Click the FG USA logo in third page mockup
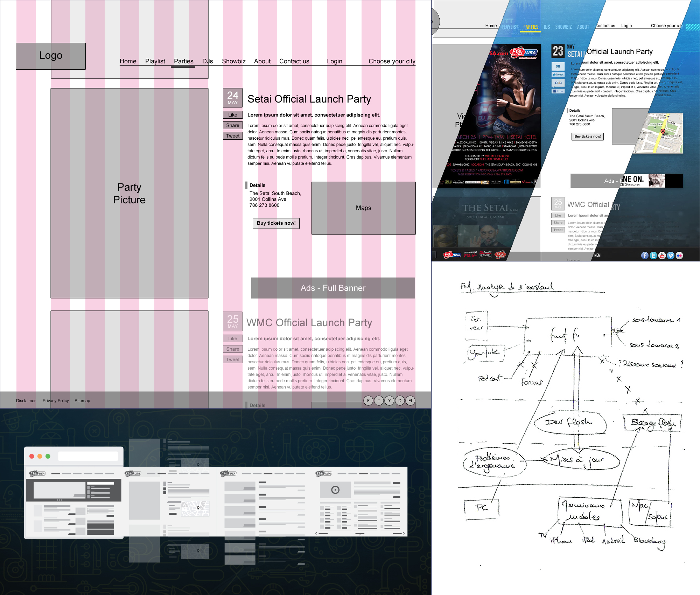 (x=228, y=473)
